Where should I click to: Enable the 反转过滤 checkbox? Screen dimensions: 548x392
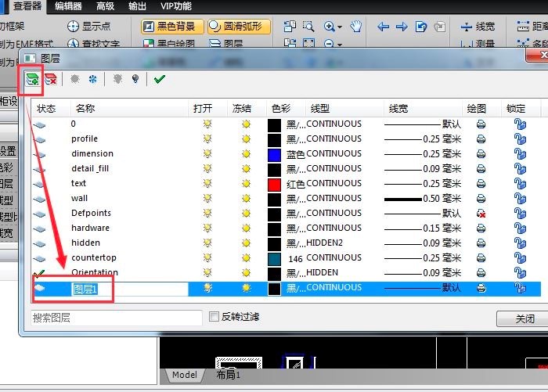click(215, 317)
